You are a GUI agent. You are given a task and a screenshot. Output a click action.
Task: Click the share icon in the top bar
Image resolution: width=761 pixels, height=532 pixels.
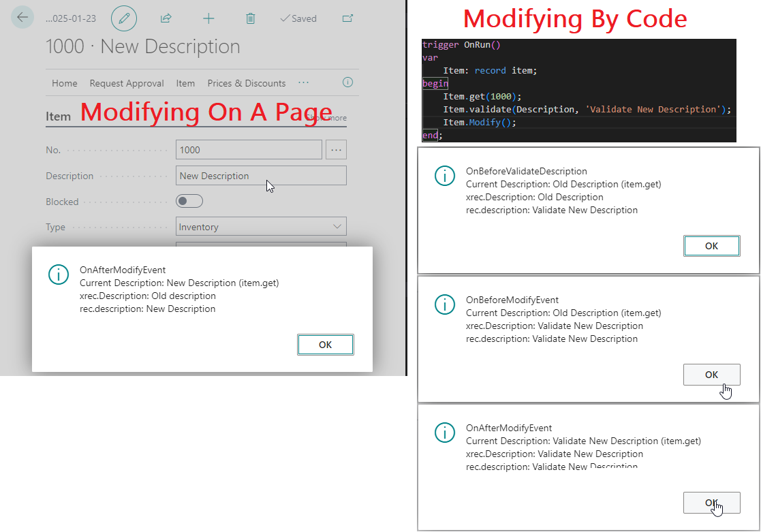point(166,18)
